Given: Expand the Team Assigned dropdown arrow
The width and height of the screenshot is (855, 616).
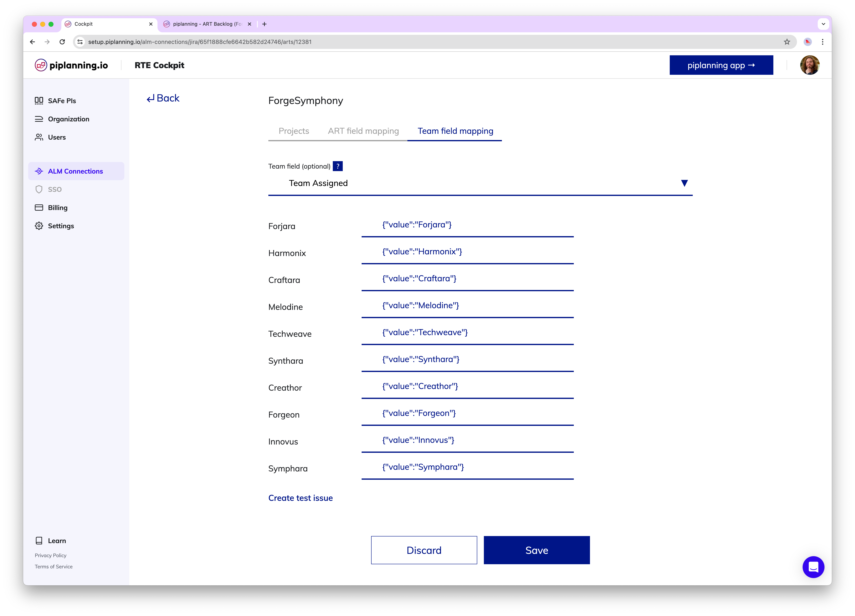Looking at the screenshot, I should pyautogui.click(x=684, y=183).
